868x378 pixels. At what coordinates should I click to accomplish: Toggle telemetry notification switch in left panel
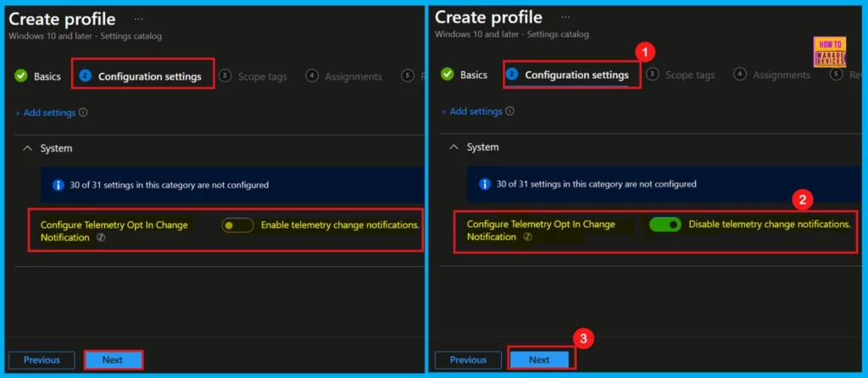click(x=237, y=225)
